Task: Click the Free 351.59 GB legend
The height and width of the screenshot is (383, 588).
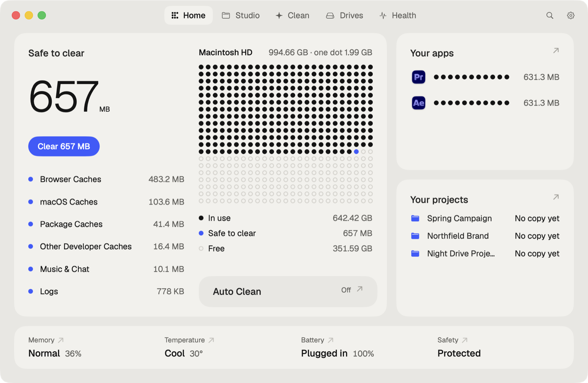Action: tap(286, 248)
